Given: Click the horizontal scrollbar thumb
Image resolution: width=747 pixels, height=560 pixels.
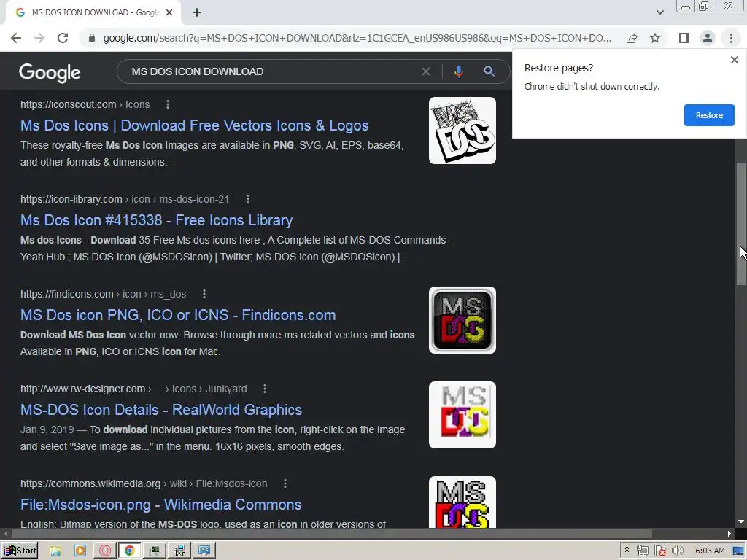Looking at the screenshot, I should coord(331,533).
